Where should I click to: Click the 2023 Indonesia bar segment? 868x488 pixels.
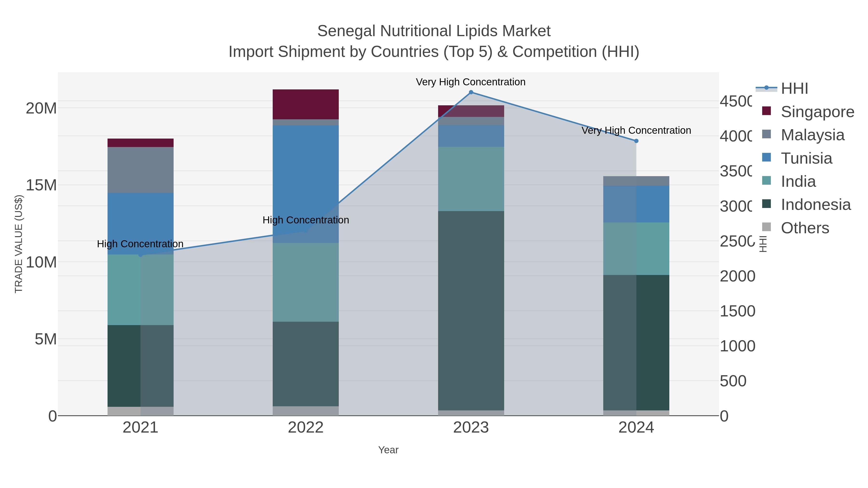(471, 311)
